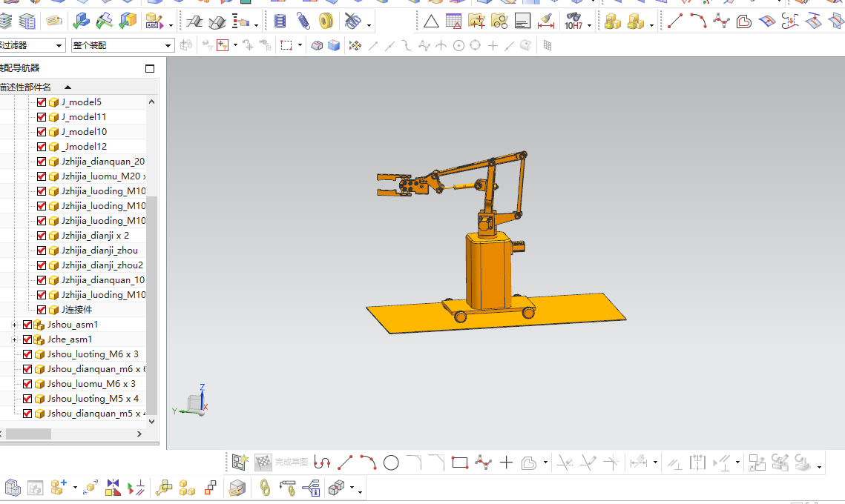The image size is (845, 504).
Task: Open dropdown arrow after locked cubes icons
Action: click(x=651, y=25)
